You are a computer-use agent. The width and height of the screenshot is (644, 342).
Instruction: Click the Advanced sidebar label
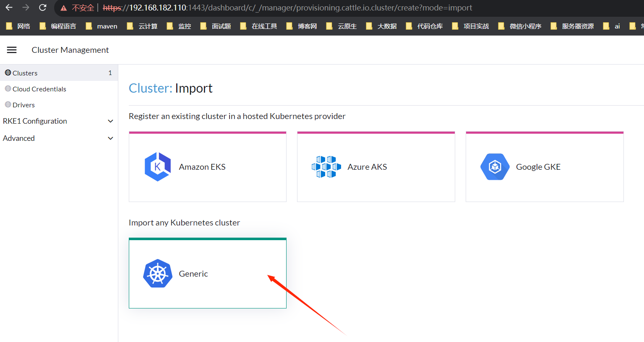tap(19, 138)
